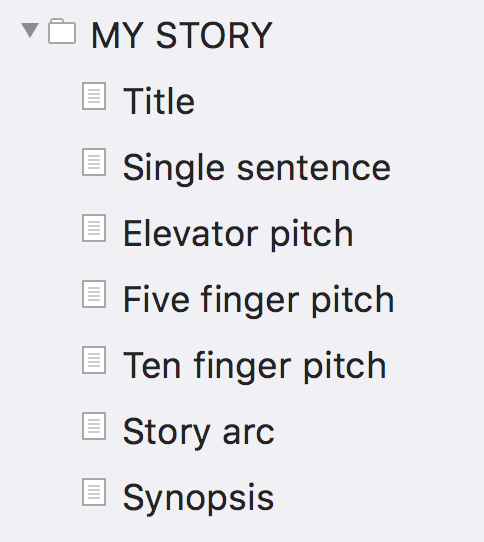The height and width of the screenshot is (542, 484).
Task: Click the Synopsis document icon
Action: tap(94, 492)
